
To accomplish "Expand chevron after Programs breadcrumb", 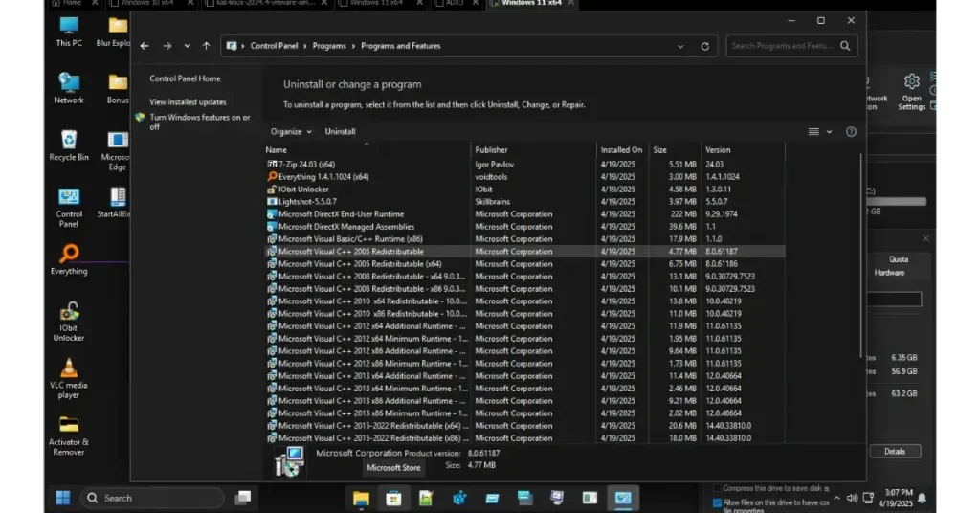I will [x=354, y=46].
